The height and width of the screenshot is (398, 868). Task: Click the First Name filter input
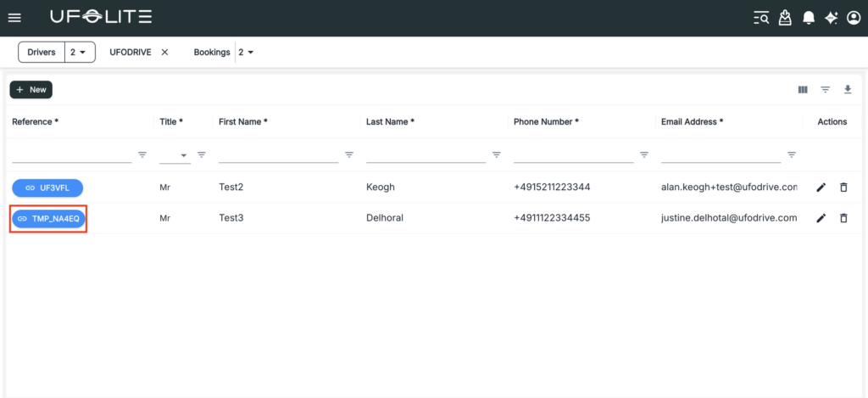278,154
